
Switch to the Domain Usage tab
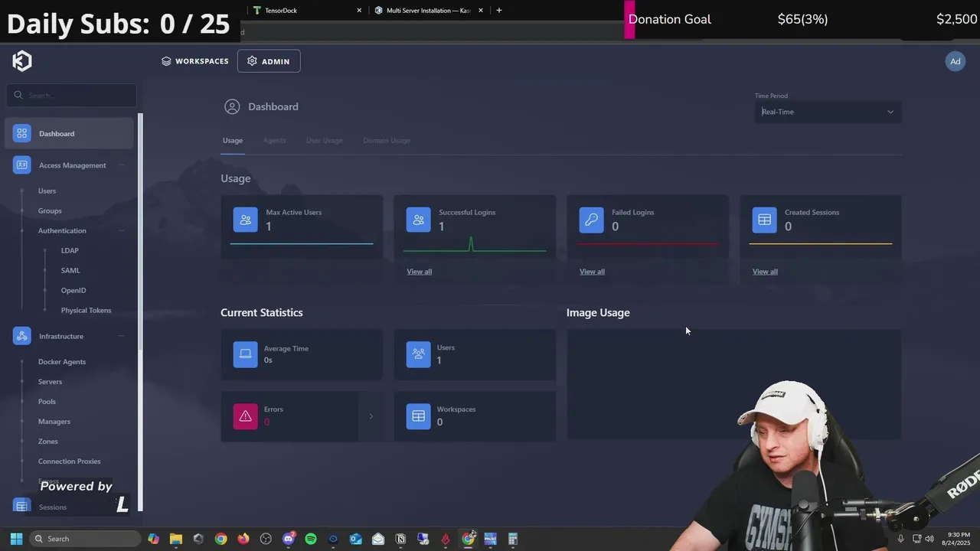tap(387, 141)
